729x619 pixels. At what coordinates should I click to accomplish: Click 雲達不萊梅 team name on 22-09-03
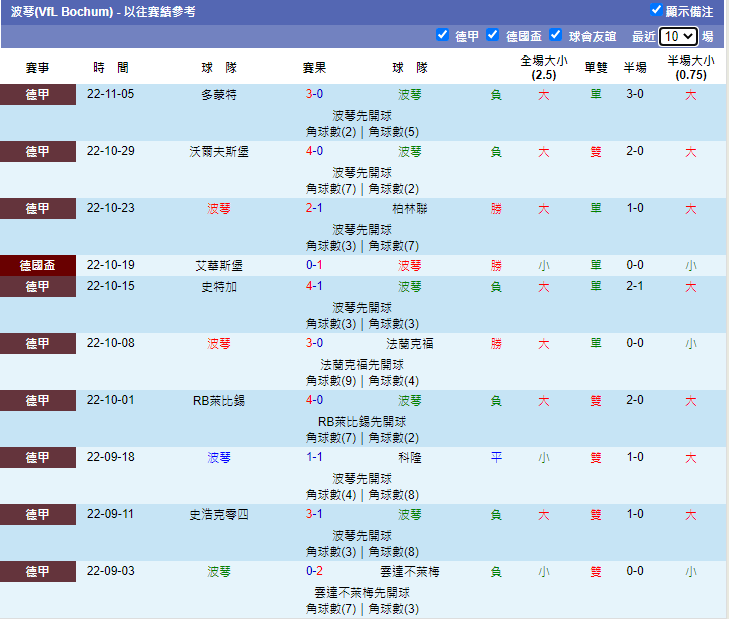click(x=410, y=572)
